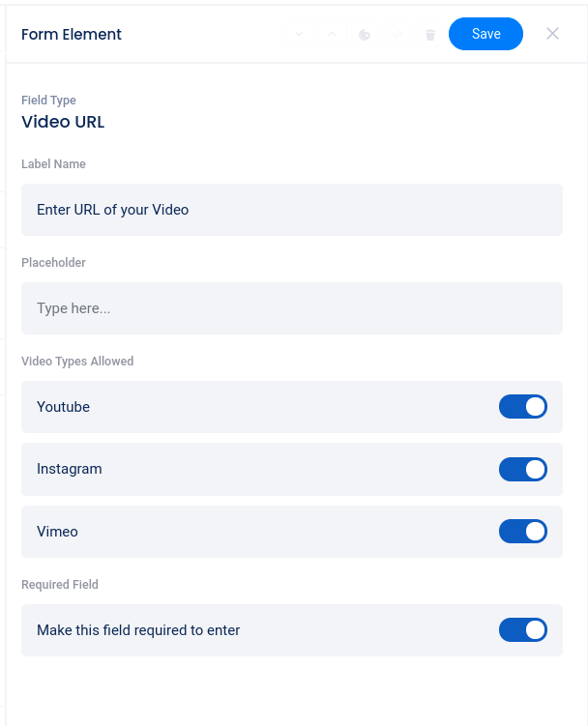
Task: Select the Instagram row label
Action: [x=69, y=469]
